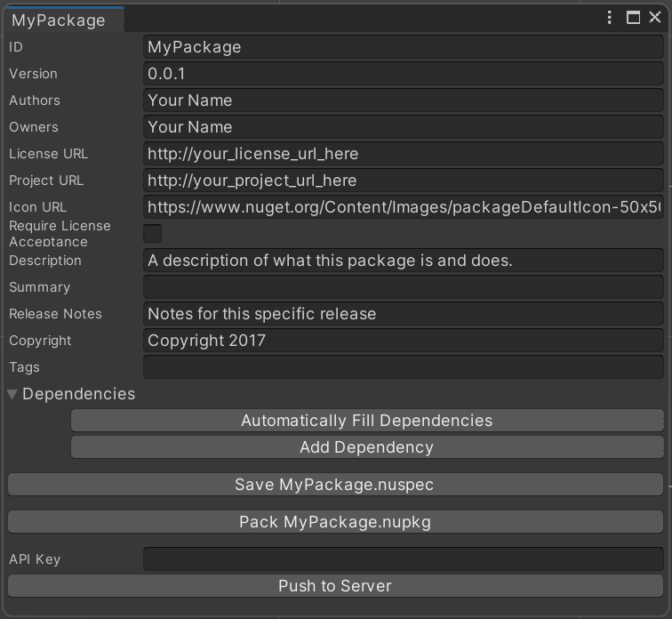Edit the Copyright 2017 field
The width and height of the screenshot is (672, 619).
point(404,341)
